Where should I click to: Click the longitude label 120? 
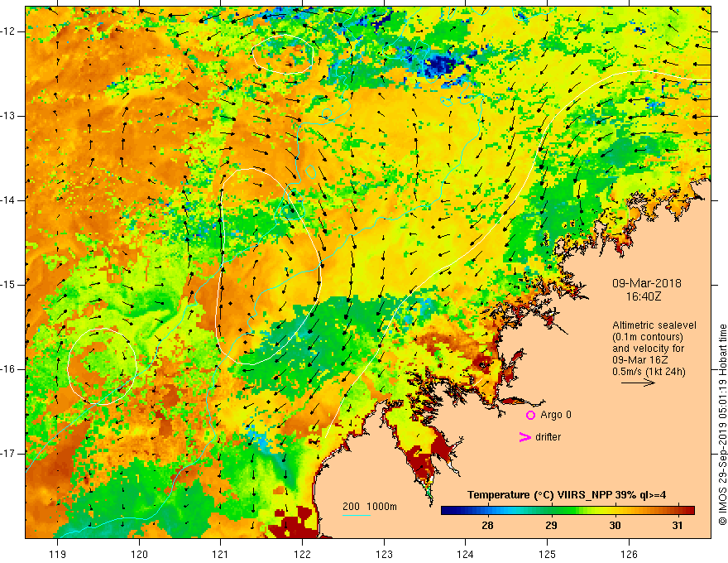[x=139, y=554]
